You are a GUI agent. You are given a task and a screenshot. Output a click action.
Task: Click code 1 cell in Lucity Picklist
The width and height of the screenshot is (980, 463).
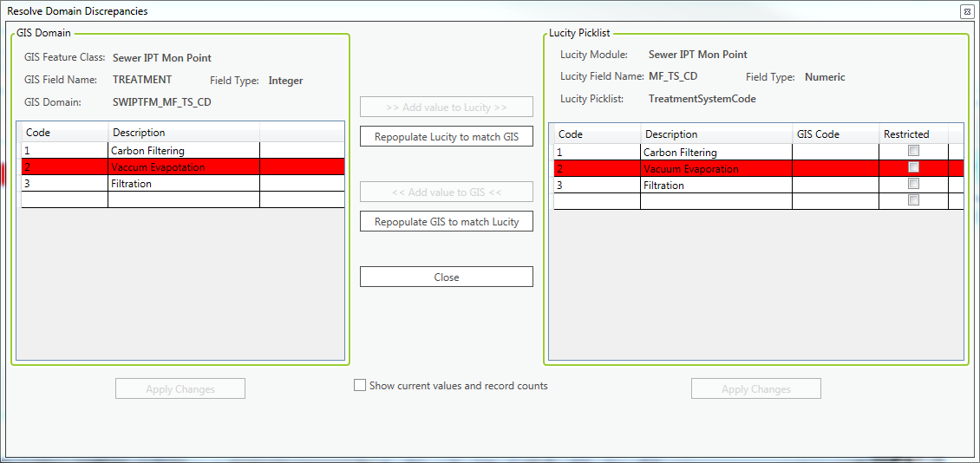[598, 152]
